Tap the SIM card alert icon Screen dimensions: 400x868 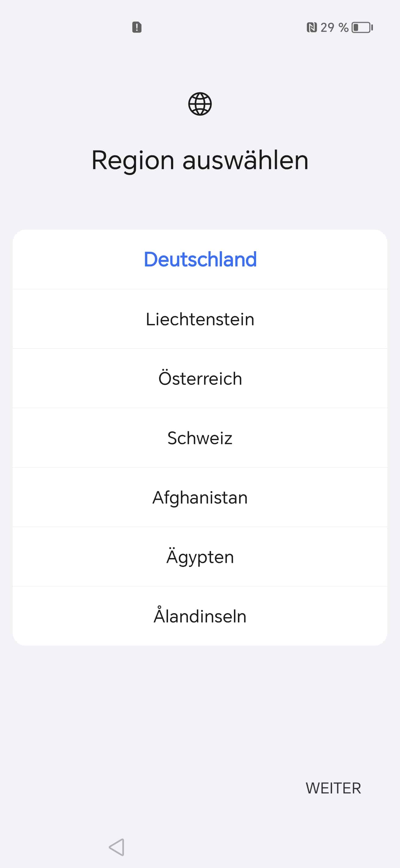point(137,27)
